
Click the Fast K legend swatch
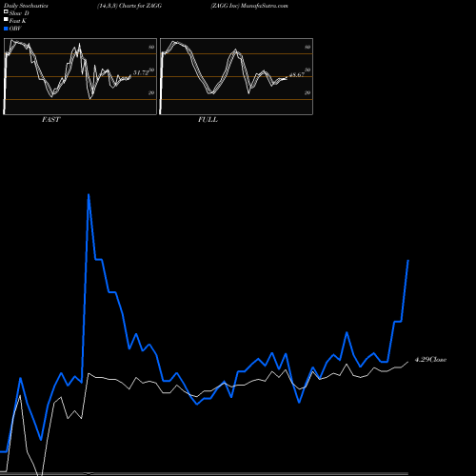pos(6,19)
